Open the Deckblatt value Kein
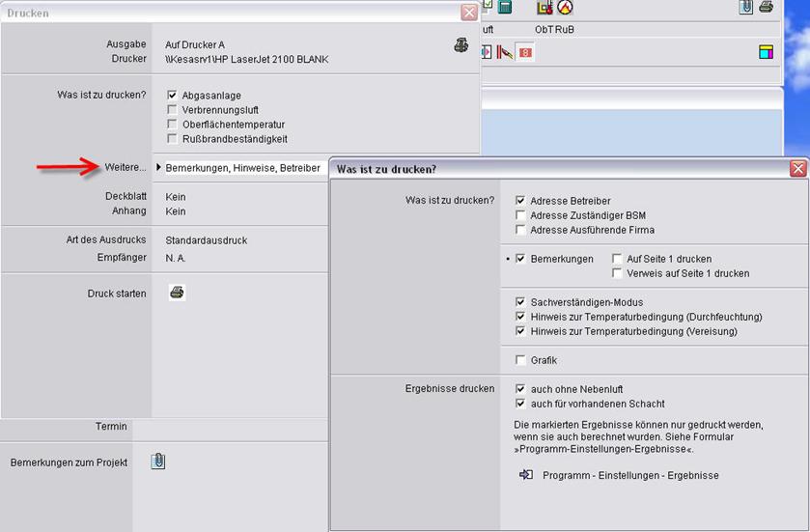Viewport: 810px width, 532px height. tap(176, 197)
